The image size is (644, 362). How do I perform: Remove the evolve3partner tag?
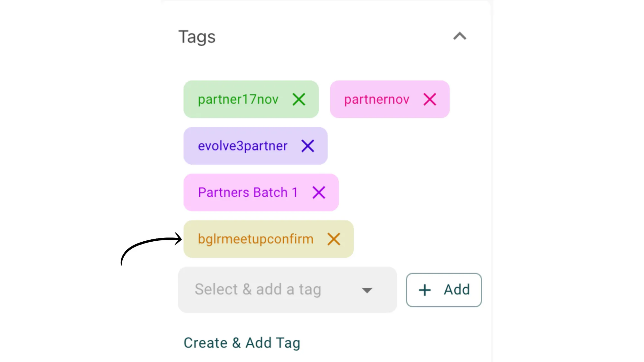pos(308,146)
